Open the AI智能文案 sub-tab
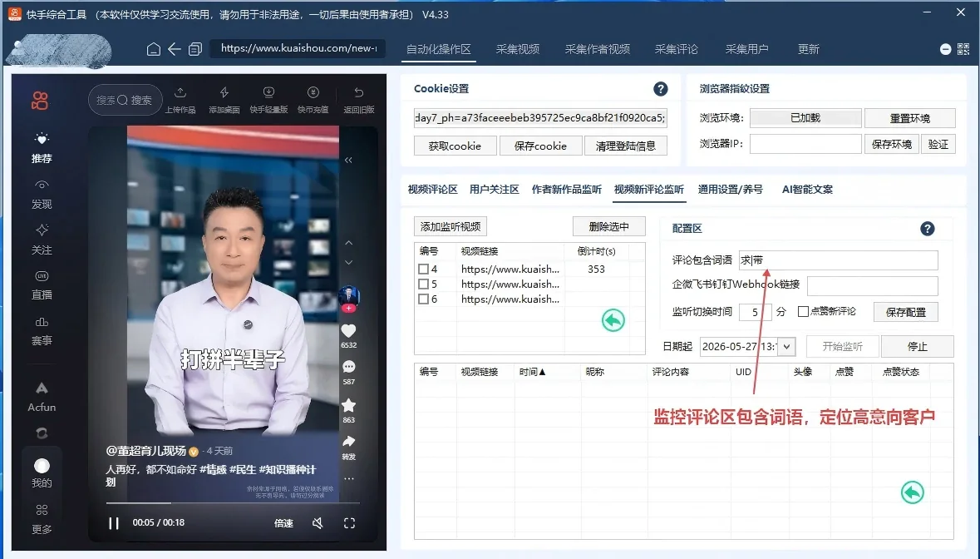The height and width of the screenshot is (559, 980). tap(807, 190)
